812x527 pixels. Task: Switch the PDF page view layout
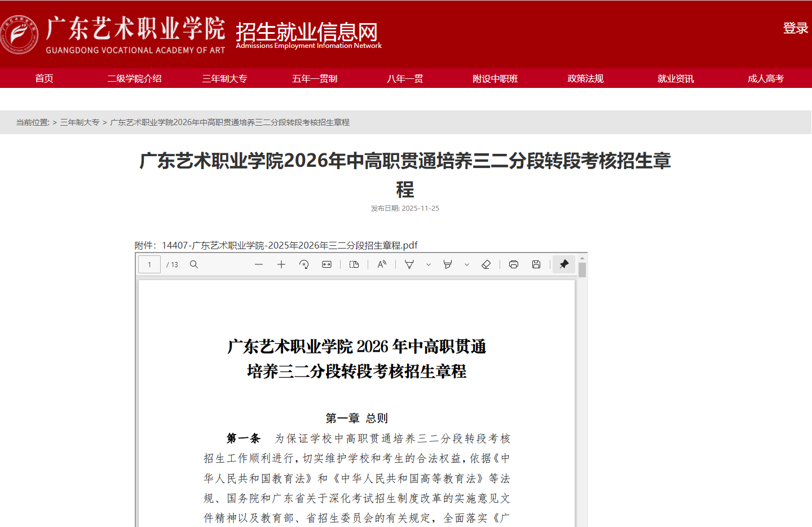coord(354,264)
